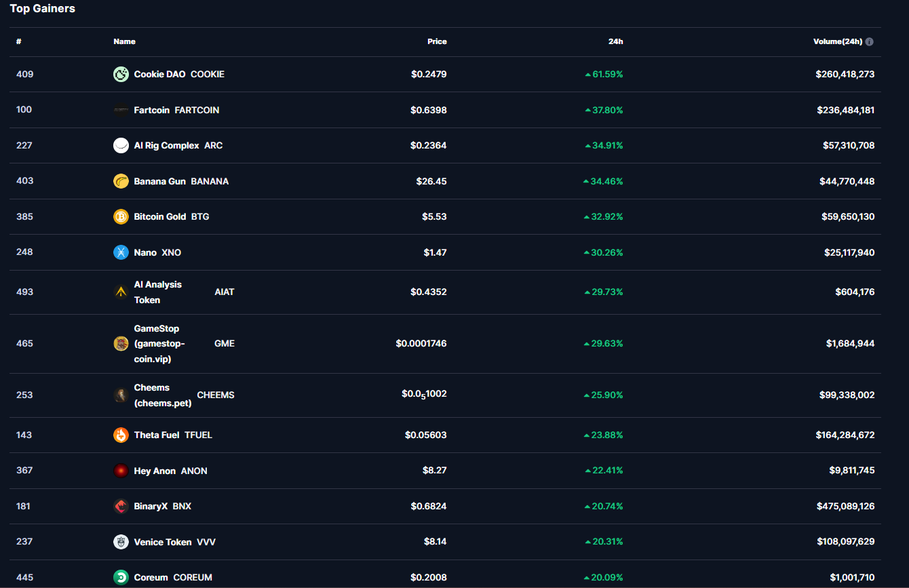Click volume value $1,001,710
The height and width of the screenshot is (588, 909).
pos(853,578)
